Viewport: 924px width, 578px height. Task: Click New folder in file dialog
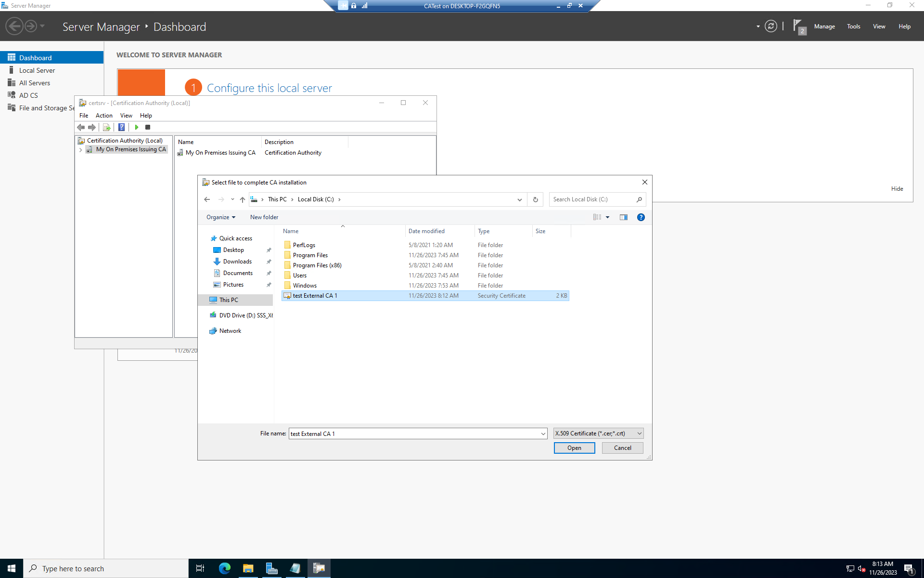(264, 217)
